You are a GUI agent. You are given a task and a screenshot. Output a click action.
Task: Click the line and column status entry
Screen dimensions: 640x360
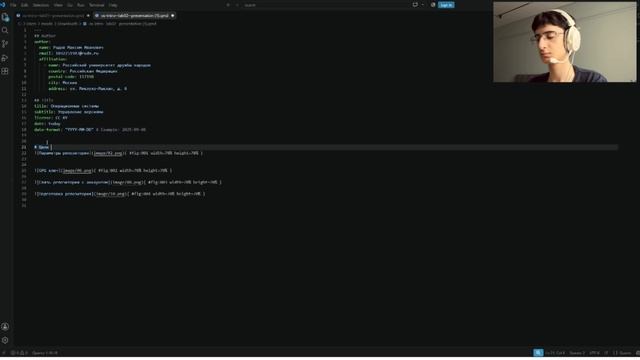tap(555, 353)
